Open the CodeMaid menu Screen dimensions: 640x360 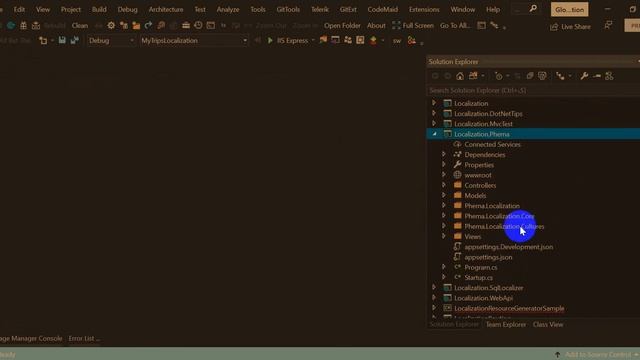tap(382, 9)
